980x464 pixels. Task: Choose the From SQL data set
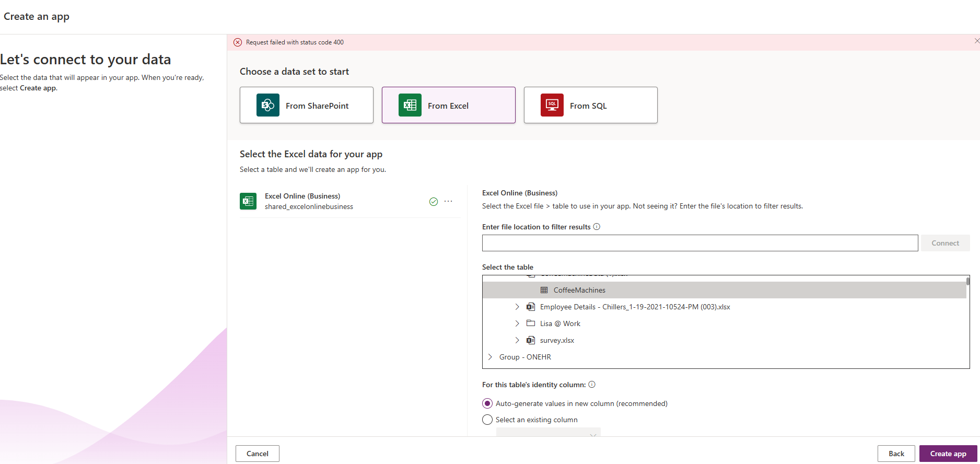coord(591,105)
